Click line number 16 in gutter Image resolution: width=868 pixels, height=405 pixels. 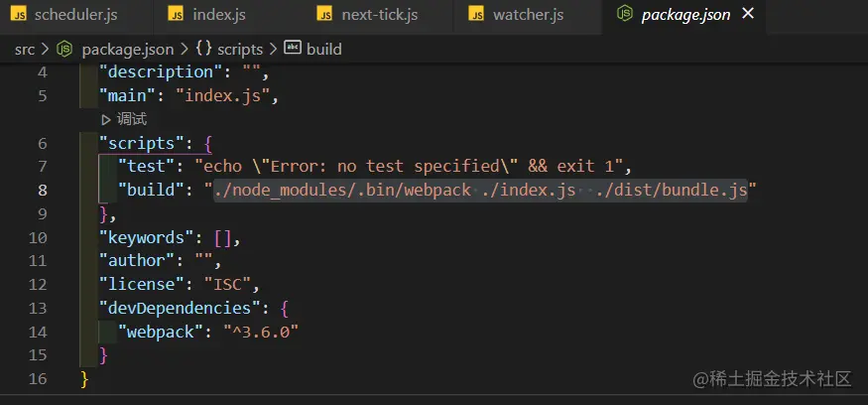coord(37,379)
